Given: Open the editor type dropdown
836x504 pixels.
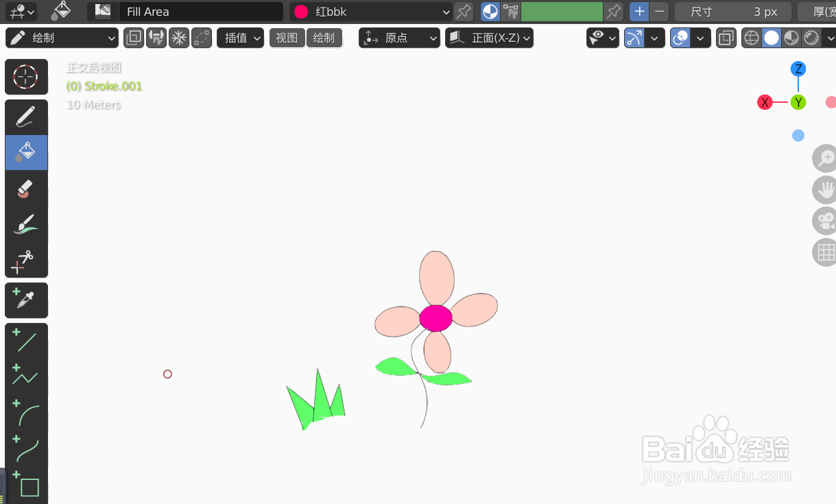Looking at the screenshot, I should pyautogui.click(x=23, y=11).
